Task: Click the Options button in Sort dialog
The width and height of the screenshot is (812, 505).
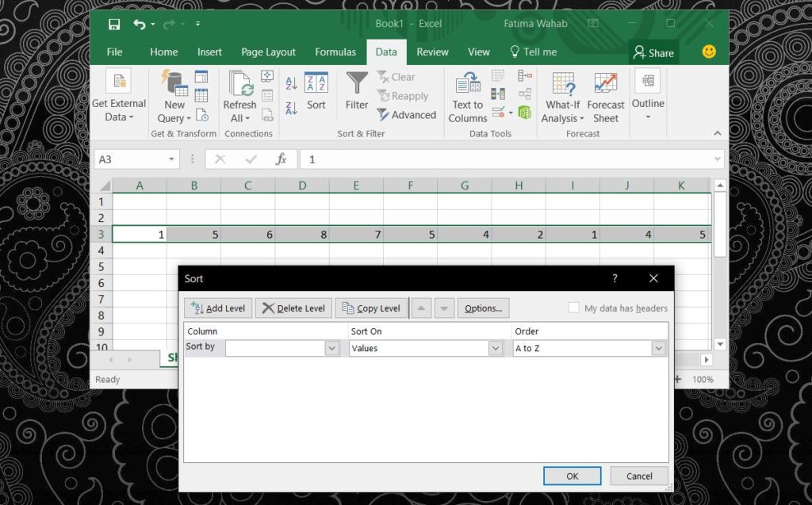Action: (484, 308)
